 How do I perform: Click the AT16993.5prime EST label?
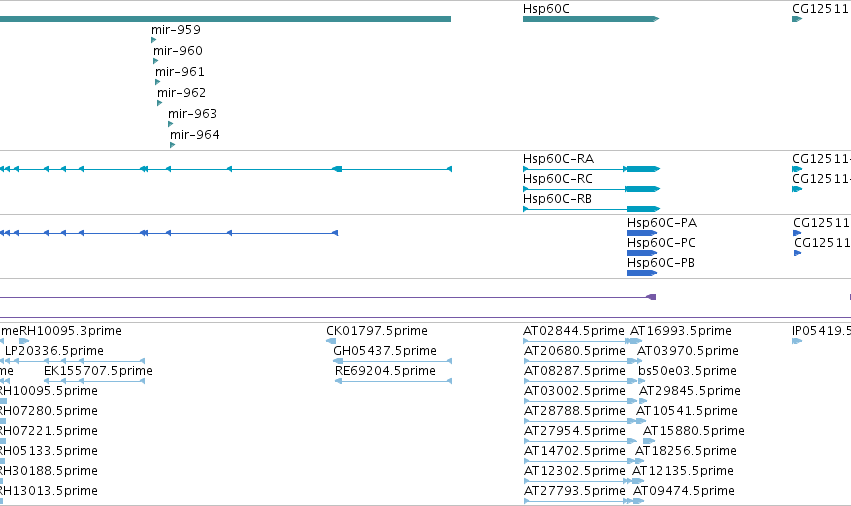[x=681, y=331]
